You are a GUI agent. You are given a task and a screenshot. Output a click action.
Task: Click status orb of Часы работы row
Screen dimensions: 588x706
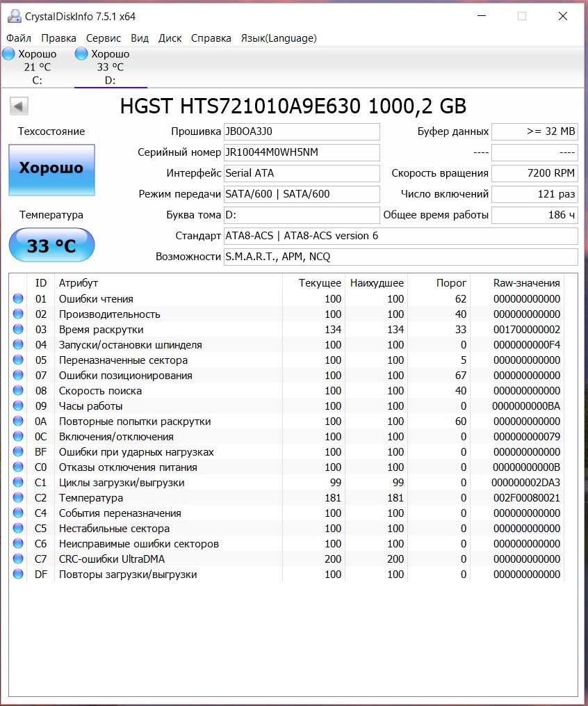pos(18,406)
